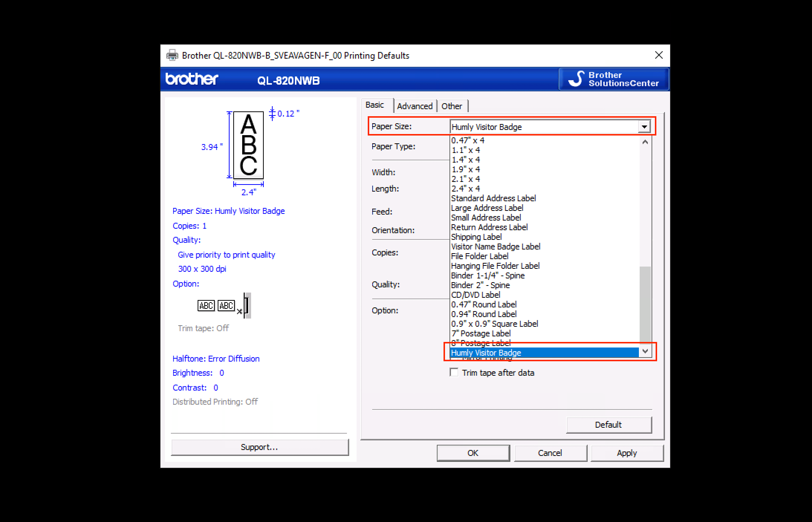Click the Apply button

point(627,453)
